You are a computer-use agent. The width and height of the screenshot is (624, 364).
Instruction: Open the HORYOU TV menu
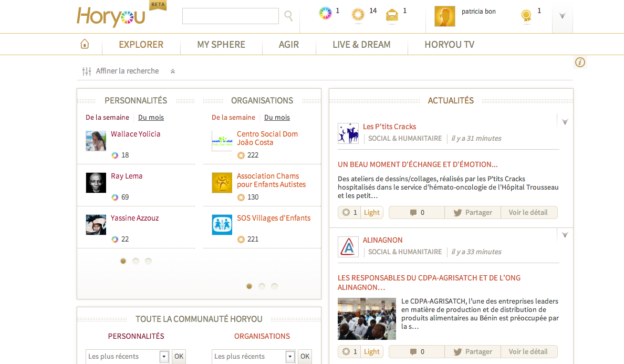coord(449,45)
